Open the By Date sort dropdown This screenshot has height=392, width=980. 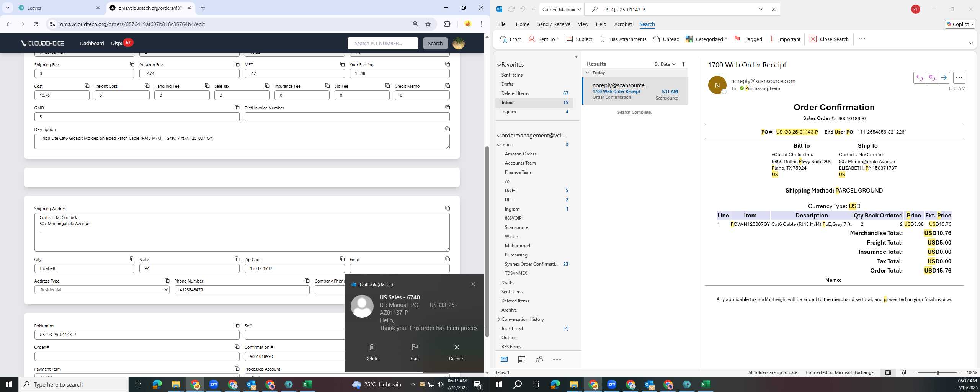(x=665, y=64)
